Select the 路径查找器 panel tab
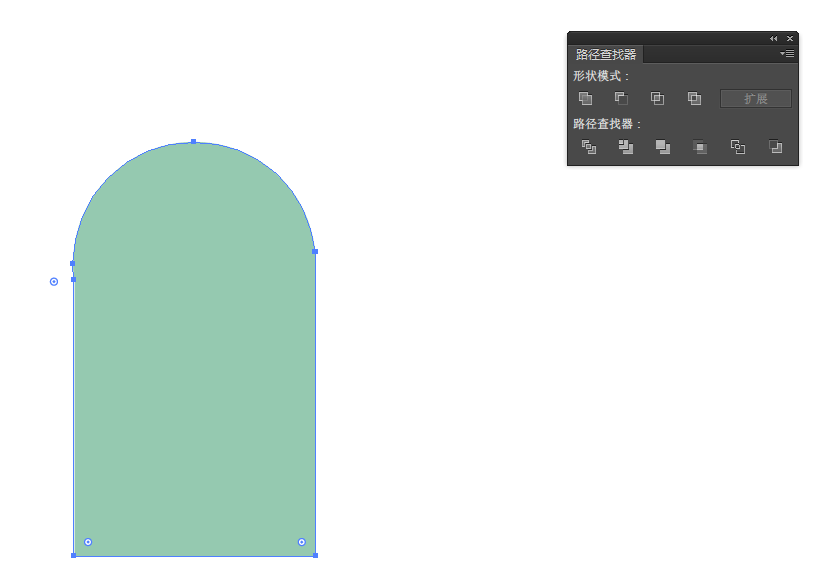 click(x=606, y=55)
